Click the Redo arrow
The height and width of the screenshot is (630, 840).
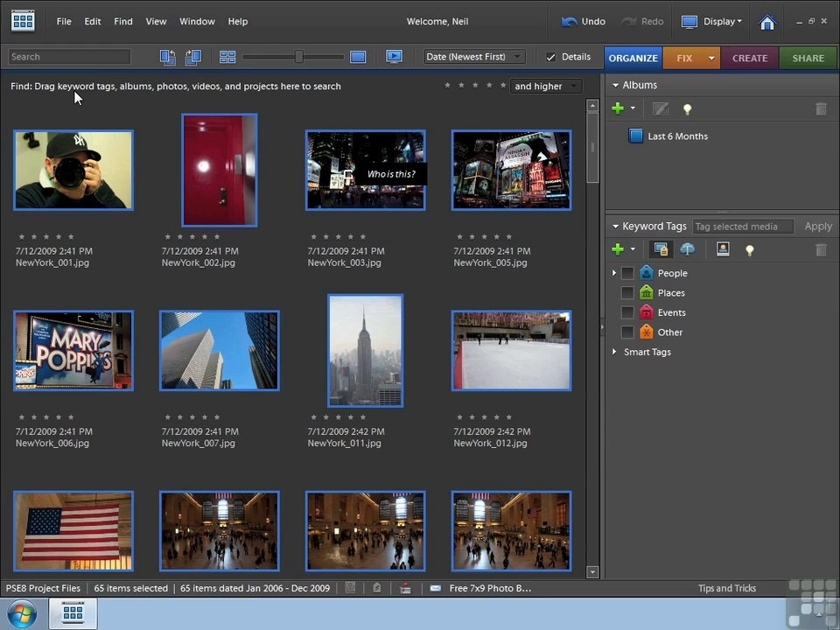628,21
